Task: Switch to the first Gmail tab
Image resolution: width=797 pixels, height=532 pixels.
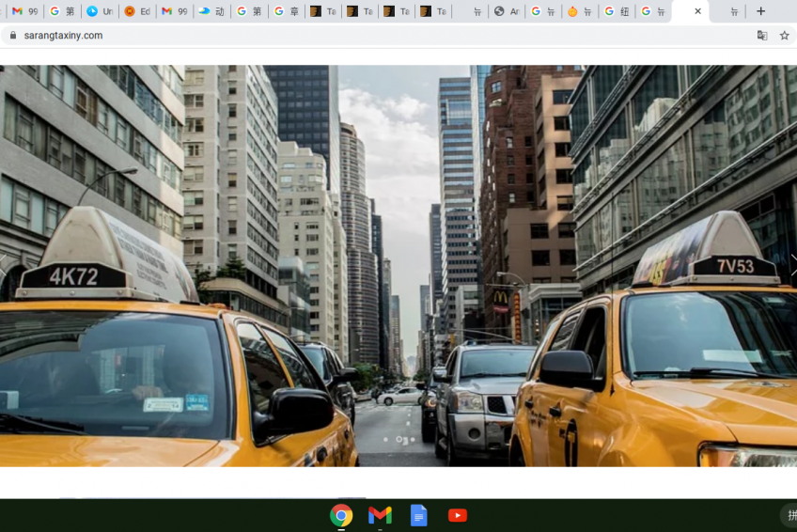Action: tap(23, 11)
